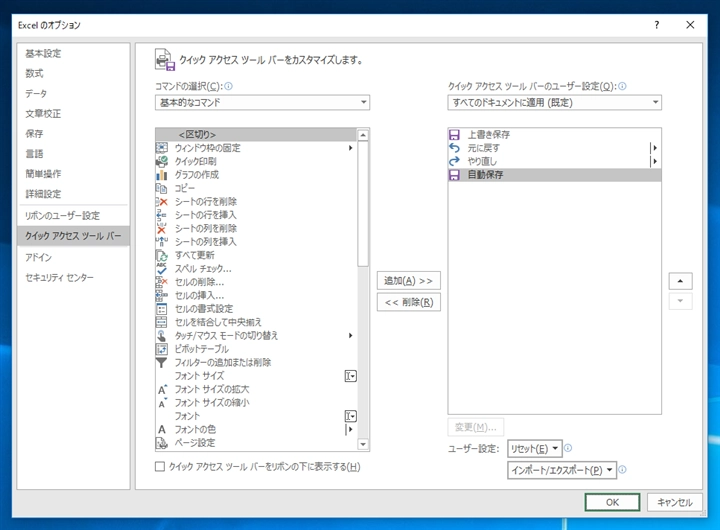This screenshot has height=530, width=720.
Task: Expand submenu arrow for タッチ/マウス モード
Action: tap(350, 336)
